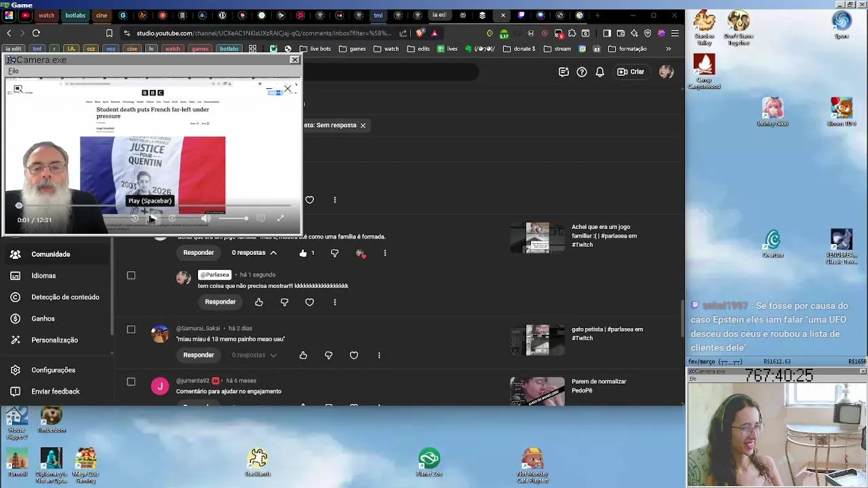Viewport: 868px width, 488px height.
Task: Click the browser address bar
Action: click(264, 33)
